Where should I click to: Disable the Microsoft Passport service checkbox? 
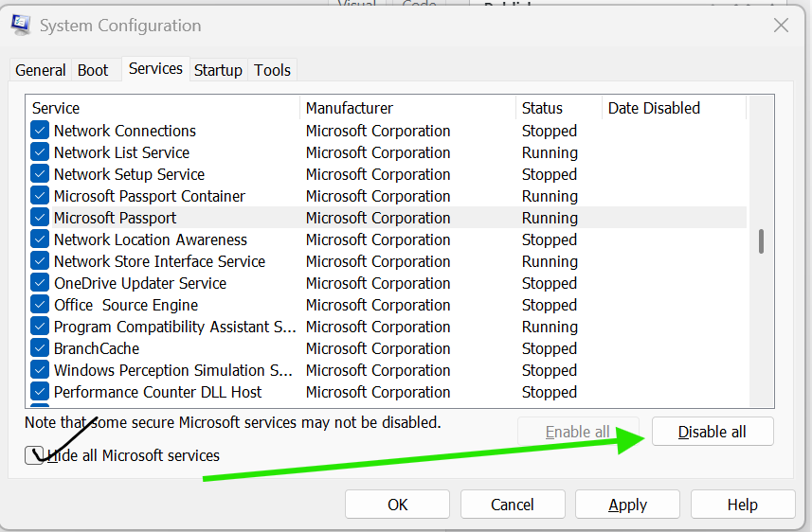(x=40, y=218)
